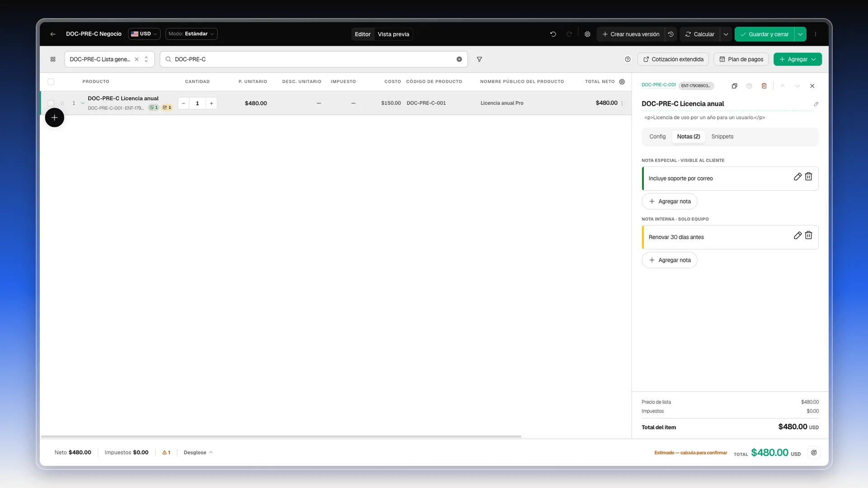Select the Editor tab
This screenshot has height=488, width=868.
[x=363, y=34]
